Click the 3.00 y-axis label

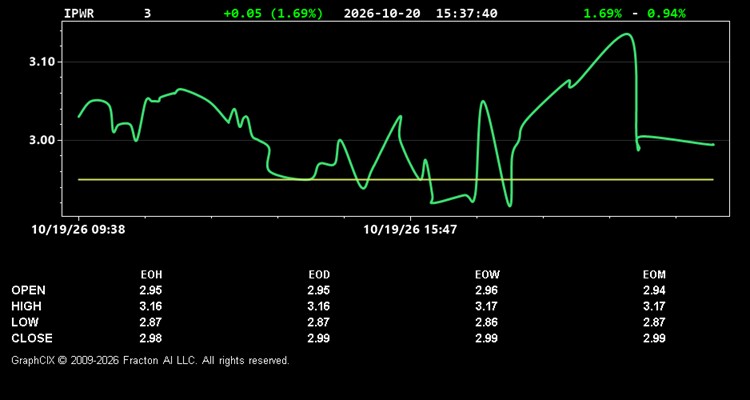click(43, 140)
